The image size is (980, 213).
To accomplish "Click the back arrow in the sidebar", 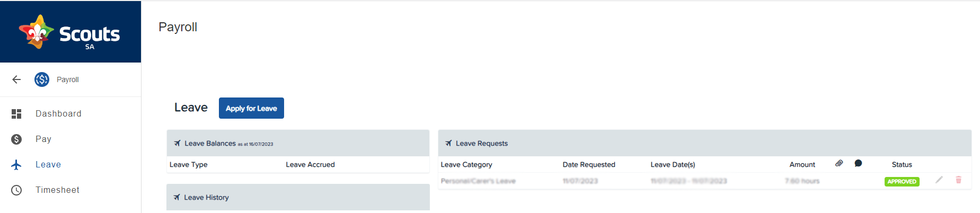I will tap(16, 79).
